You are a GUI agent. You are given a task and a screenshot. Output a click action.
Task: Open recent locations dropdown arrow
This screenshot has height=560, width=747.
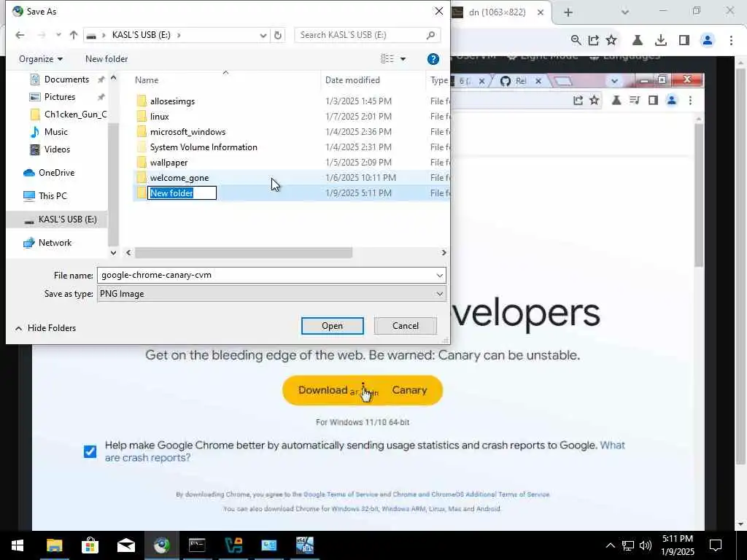tap(58, 35)
